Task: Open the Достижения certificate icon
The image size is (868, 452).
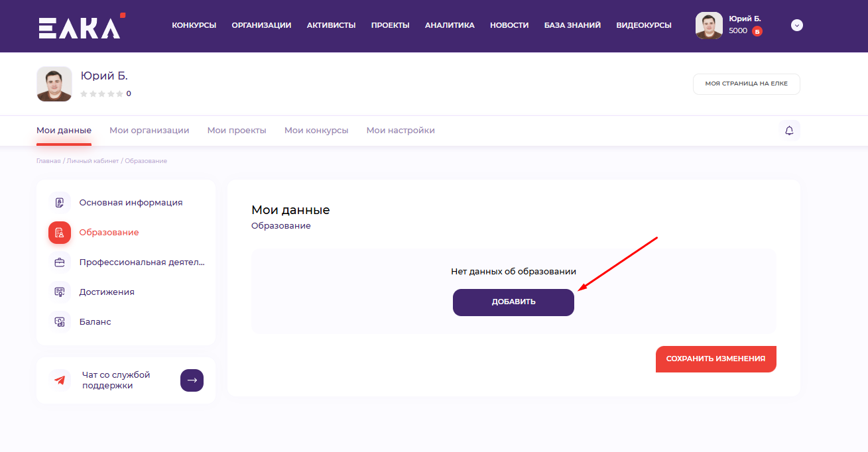Action: click(x=60, y=292)
